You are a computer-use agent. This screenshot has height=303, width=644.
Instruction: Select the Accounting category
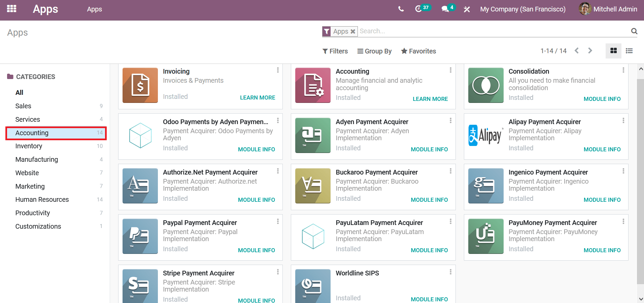tap(56, 133)
